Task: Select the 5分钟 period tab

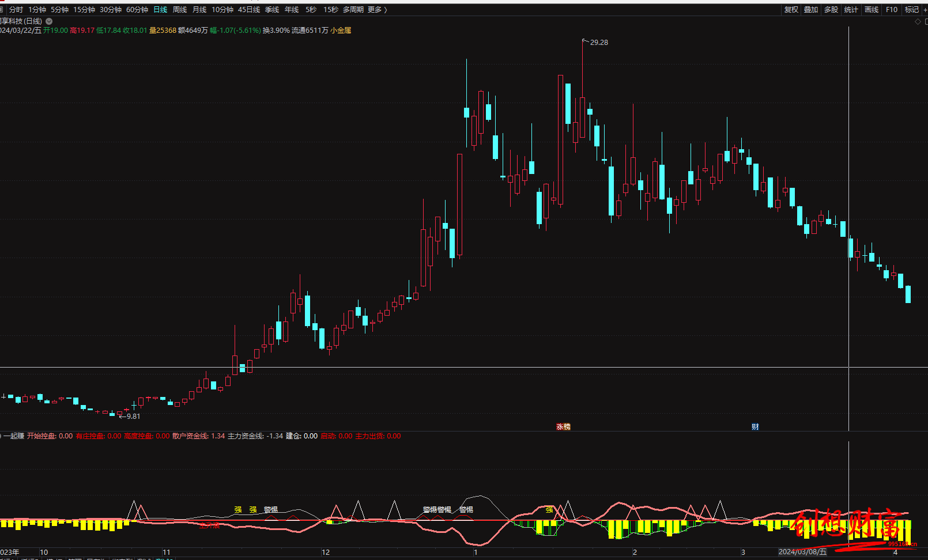Action: 59,10
